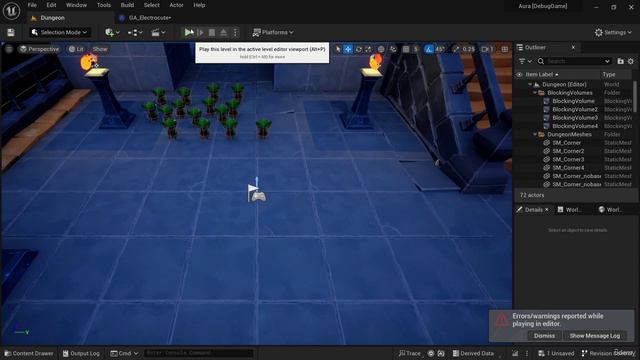This screenshot has height=360, width=640.
Task: Select the viewport select-objects cursor tool
Action: coord(338,49)
